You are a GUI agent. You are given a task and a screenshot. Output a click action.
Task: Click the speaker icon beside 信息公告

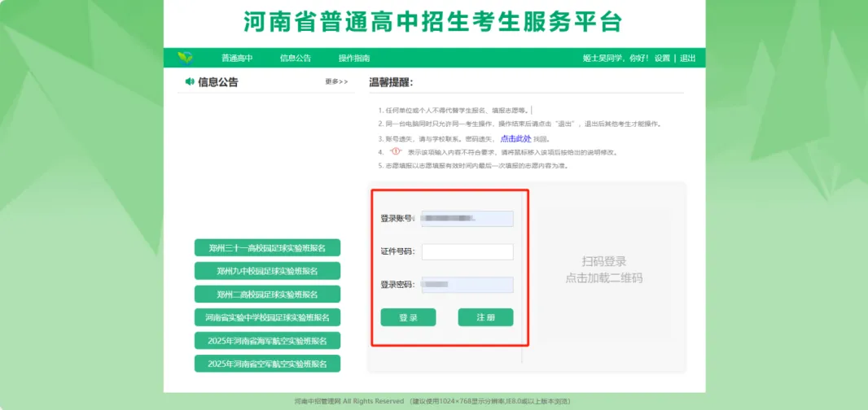pos(190,82)
